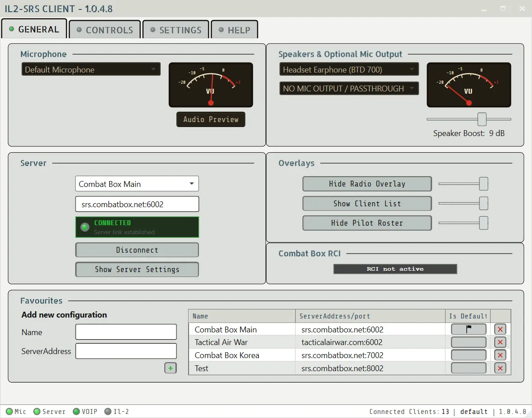532x418 pixels.
Task: Click the Speaker Boost: 9 dB label
Action: coord(469,133)
